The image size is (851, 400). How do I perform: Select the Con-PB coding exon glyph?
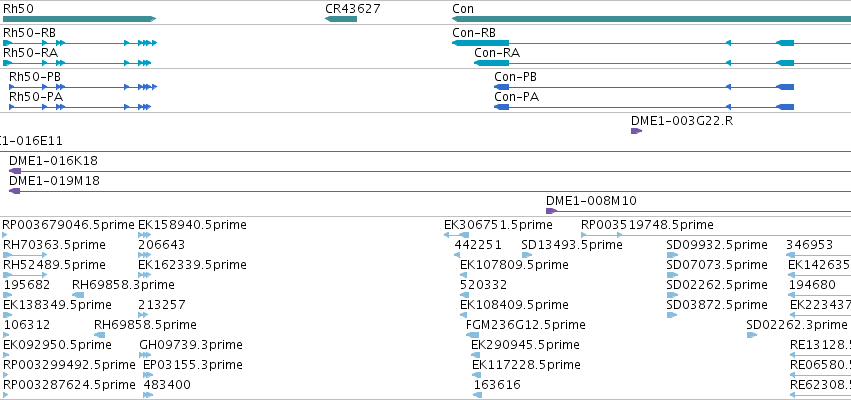tap(501, 87)
